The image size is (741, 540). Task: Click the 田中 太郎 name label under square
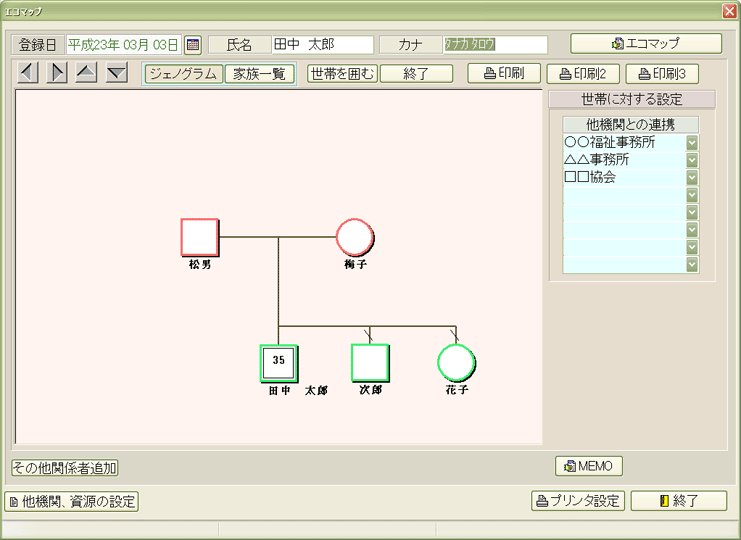coord(298,390)
